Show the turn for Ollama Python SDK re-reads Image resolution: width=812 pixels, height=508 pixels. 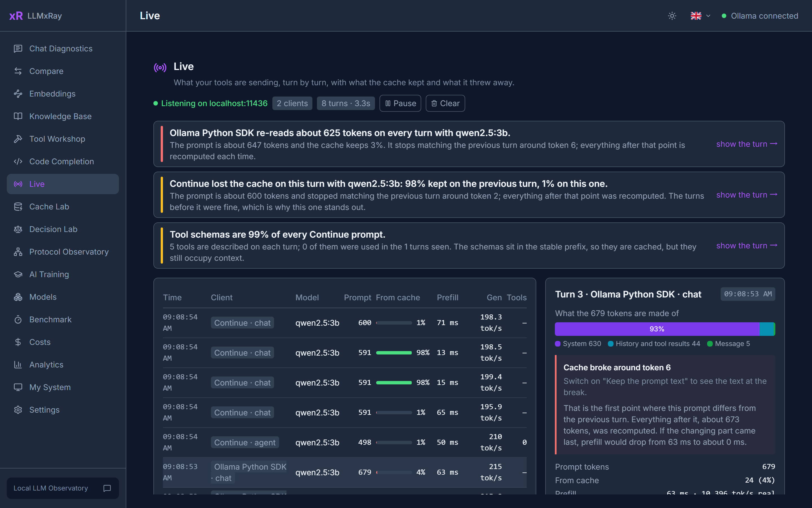(747, 144)
